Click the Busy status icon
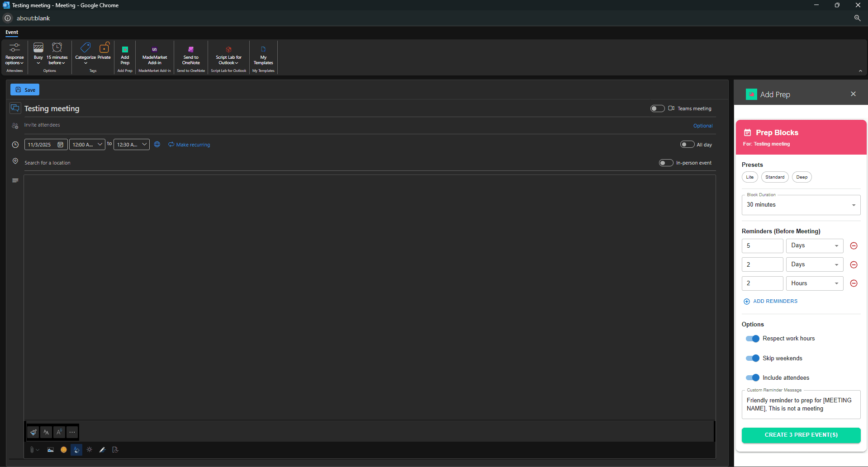 point(38,47)
